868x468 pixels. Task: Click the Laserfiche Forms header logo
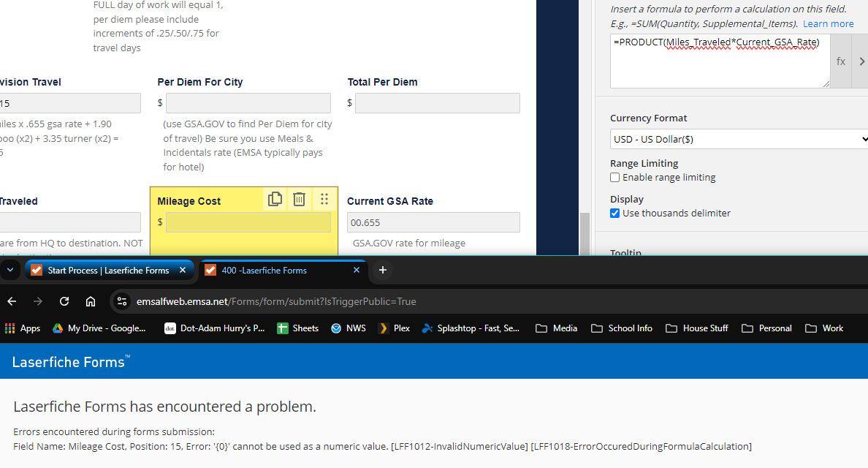tap(71, 362)
